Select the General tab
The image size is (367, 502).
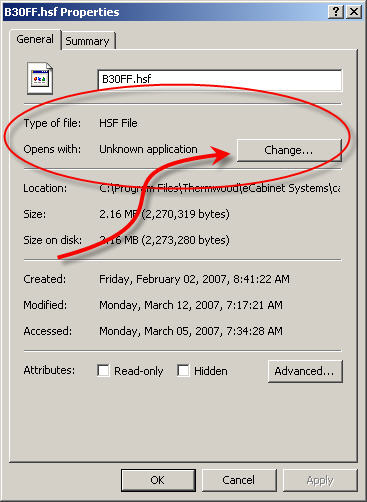click(35, 39)
